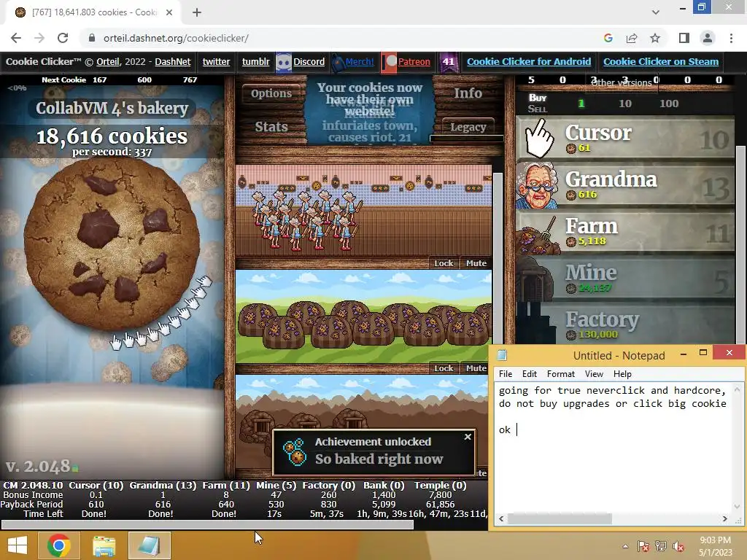
Task: Select the Cookie Clicker browser tab
Action: point(93,12)
